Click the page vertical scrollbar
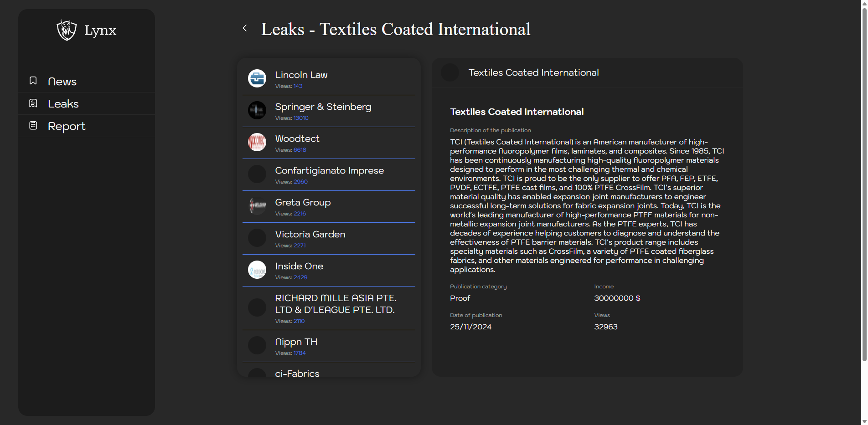Viewport: 868px width, 425px height. pos(864,182)
